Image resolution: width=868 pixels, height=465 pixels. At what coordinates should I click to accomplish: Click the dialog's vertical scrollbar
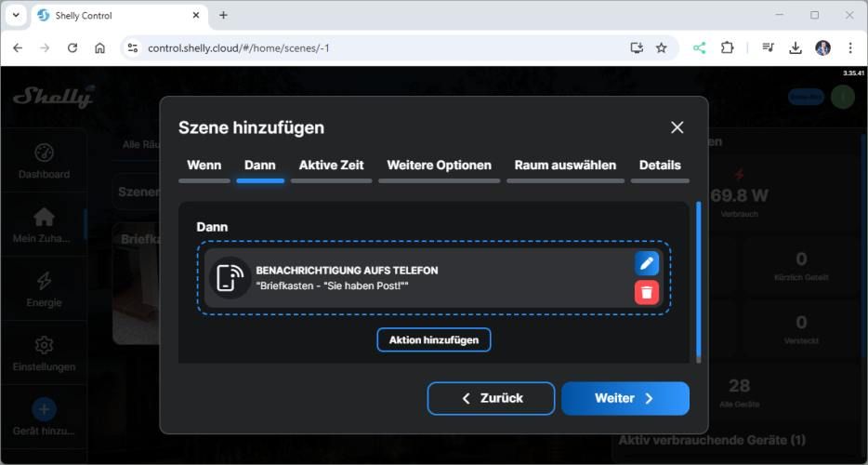coord(698,279)
